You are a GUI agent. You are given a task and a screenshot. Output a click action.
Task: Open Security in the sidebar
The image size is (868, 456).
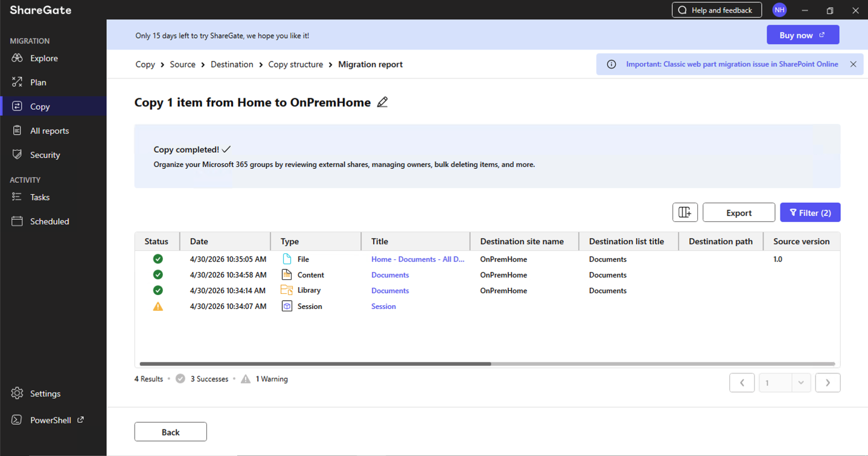coord(45,154)
